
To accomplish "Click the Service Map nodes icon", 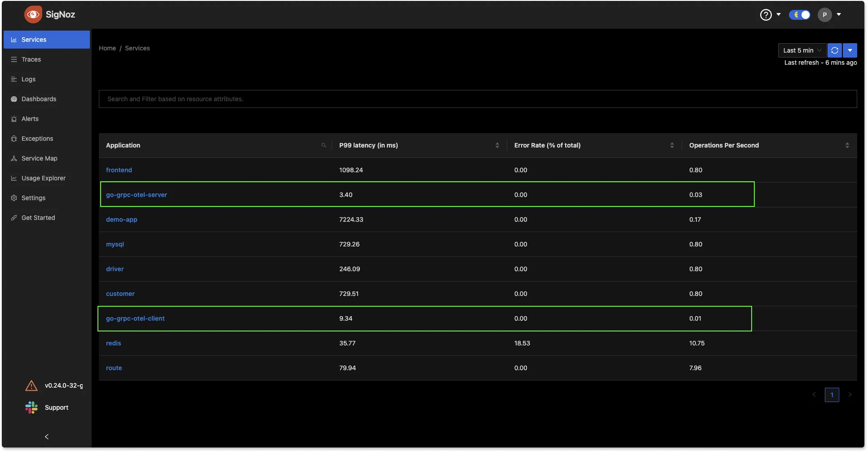I will [x=14, y=158].
